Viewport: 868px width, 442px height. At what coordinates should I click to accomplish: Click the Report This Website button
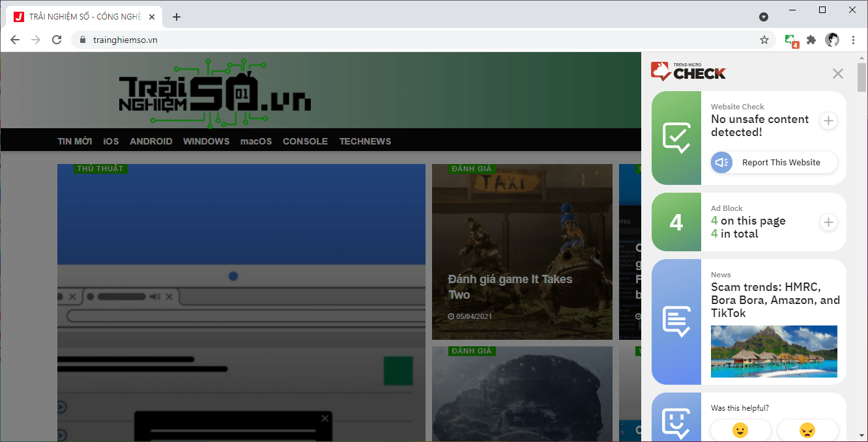point(774,163)
